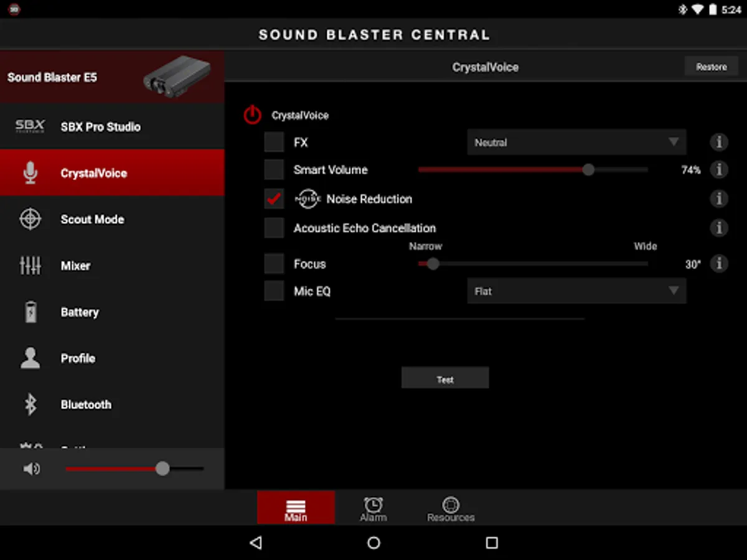Switch to the Main tab
Image resolution: width=747 pixels, height=560 pixels.
click(x=296, y=508)
